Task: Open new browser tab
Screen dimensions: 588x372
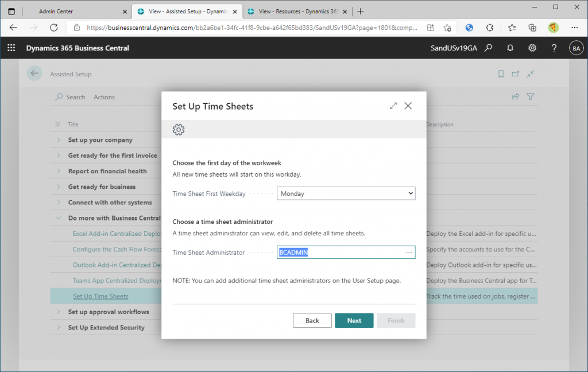Action: tap(361, 11)
